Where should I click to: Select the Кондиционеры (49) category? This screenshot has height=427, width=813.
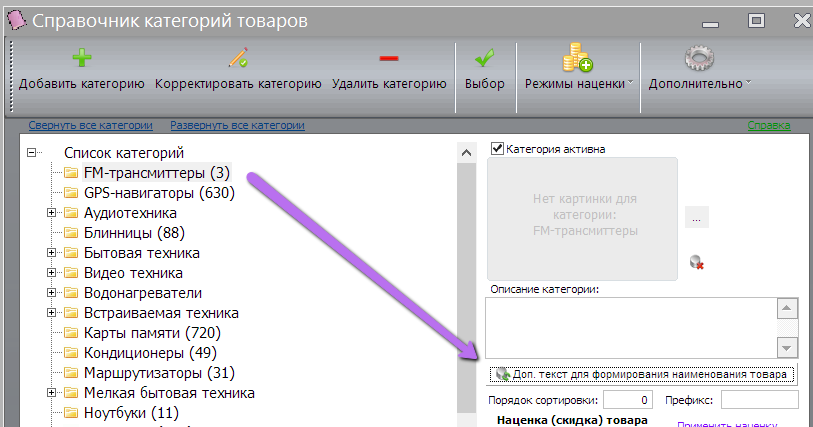coord(150,353)
